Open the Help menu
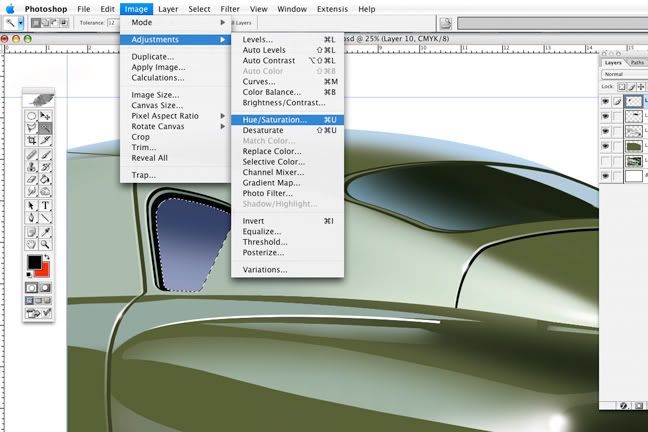The width and height of the screenshot is (648, 432). [366, 9]
